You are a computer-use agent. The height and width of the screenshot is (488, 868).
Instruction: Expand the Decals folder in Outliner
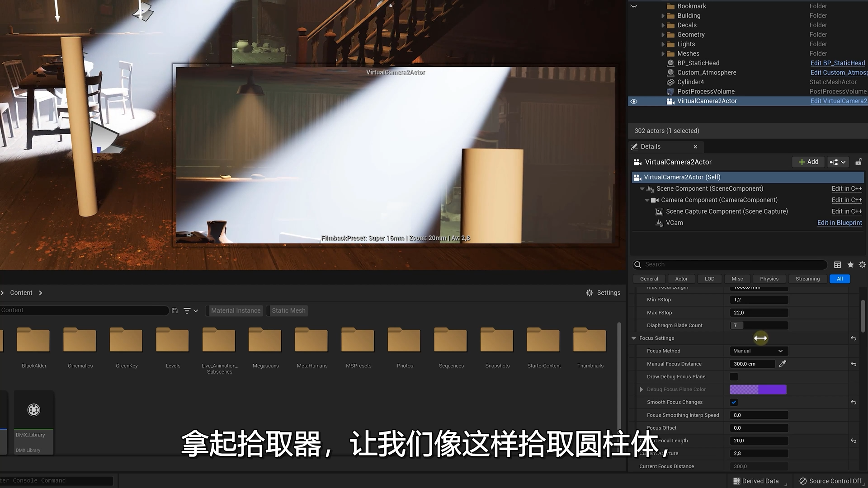tap(663, 25)
